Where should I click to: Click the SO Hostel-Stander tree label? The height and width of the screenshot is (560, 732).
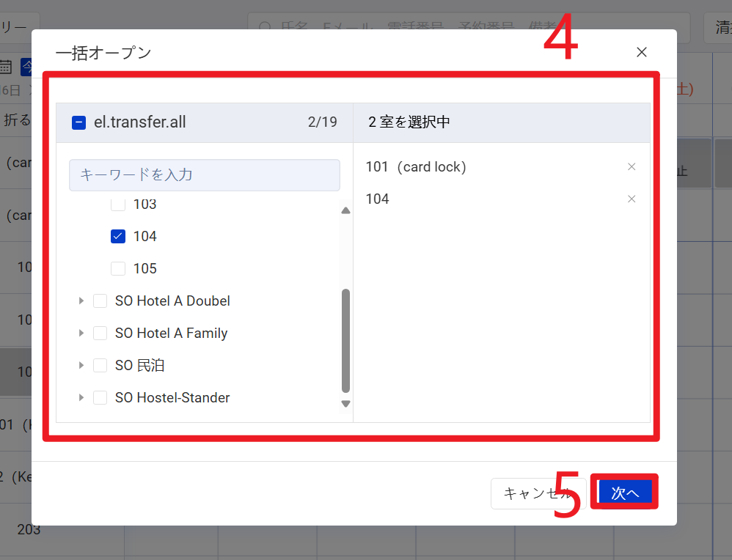[172, 398]
